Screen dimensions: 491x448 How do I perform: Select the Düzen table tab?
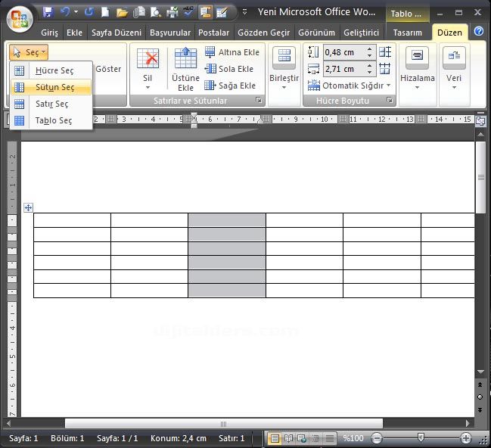point(449,33)
